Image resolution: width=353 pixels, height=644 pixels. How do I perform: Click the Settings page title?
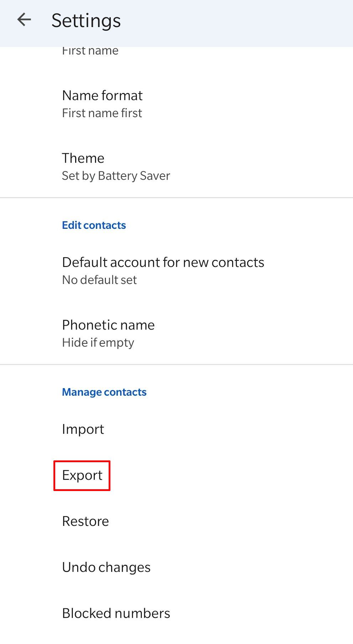[x=86, y=21]
